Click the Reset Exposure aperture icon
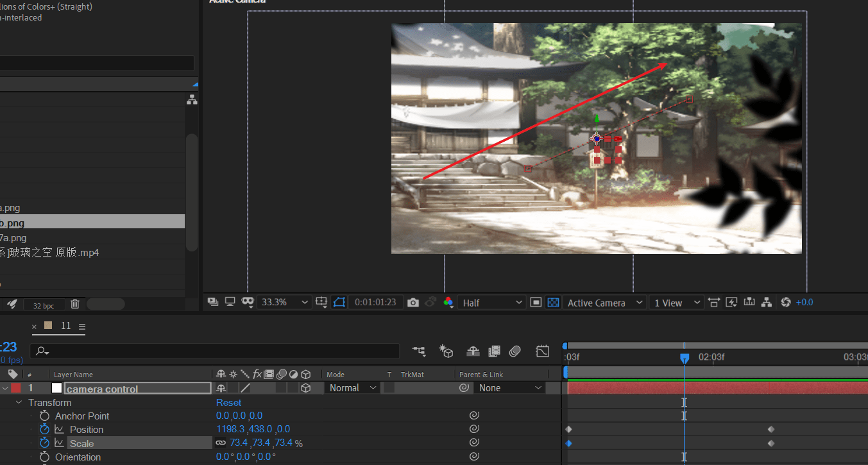868x465 pixels. click(x=786, y=302)
